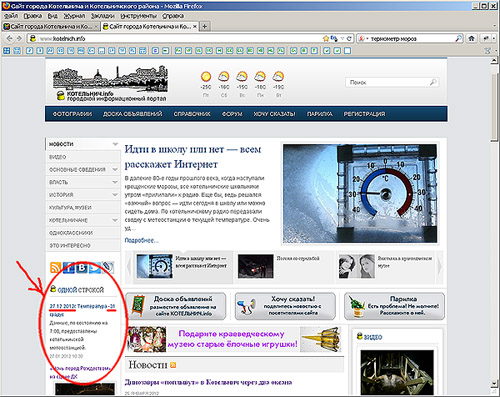Open the Facebook social icon
Image resolution: width=500 pixels, height=397 pixels.
(69, 267)
